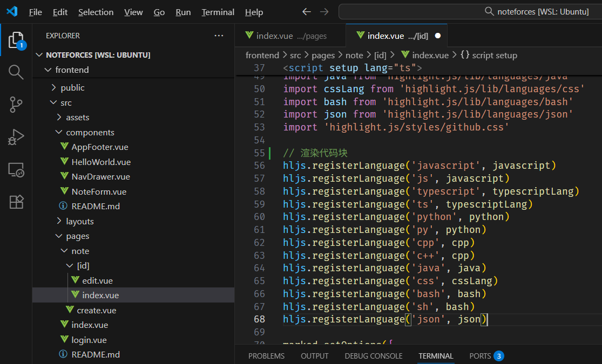Switch to the TERMINAL panel tab

(x=436, y=356)
